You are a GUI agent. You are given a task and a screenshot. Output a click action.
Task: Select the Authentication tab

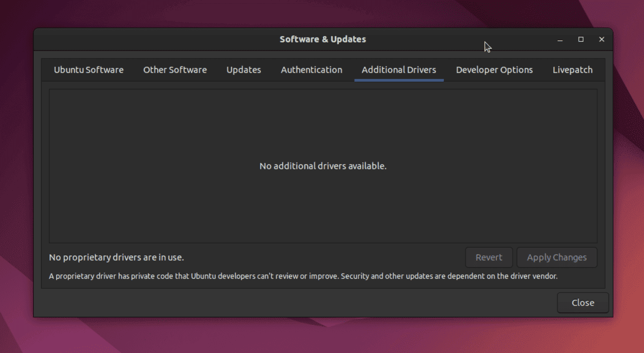(311, 70)
